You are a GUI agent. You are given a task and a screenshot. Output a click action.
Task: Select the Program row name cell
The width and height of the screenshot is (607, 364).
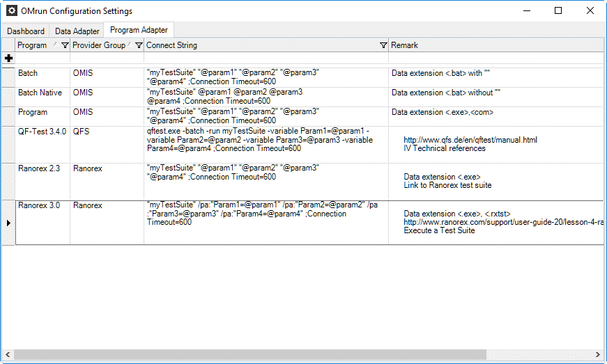[x=43, y=116]
